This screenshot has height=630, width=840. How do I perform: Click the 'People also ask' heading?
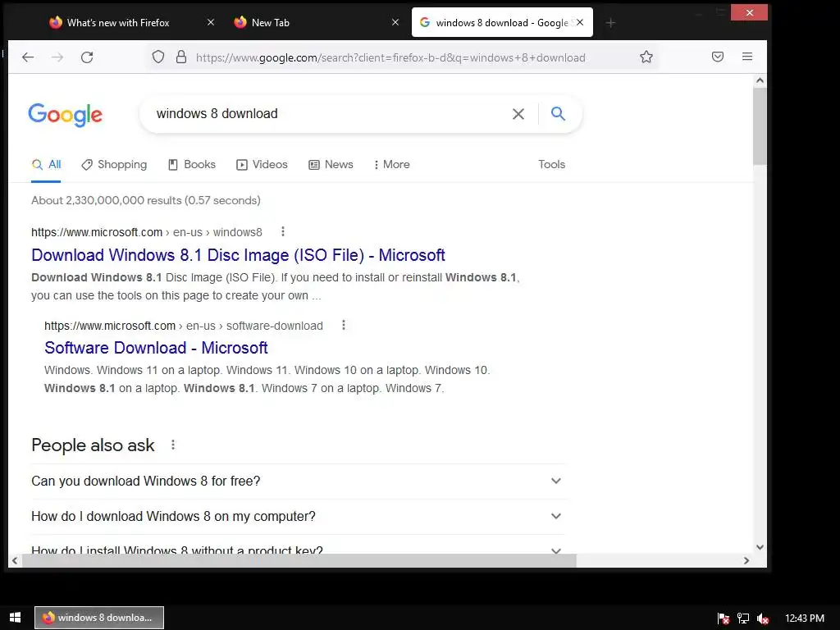[93, 445]
